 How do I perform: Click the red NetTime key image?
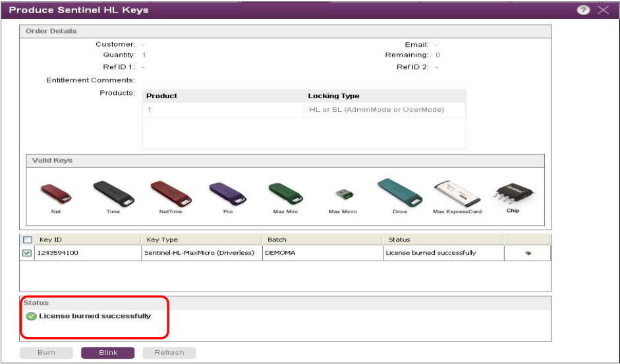coord(171,193)
